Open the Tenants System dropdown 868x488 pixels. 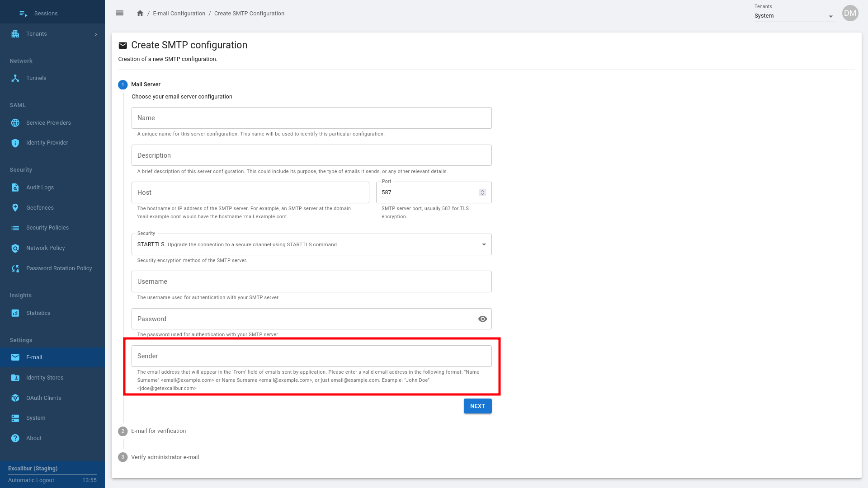794,16
